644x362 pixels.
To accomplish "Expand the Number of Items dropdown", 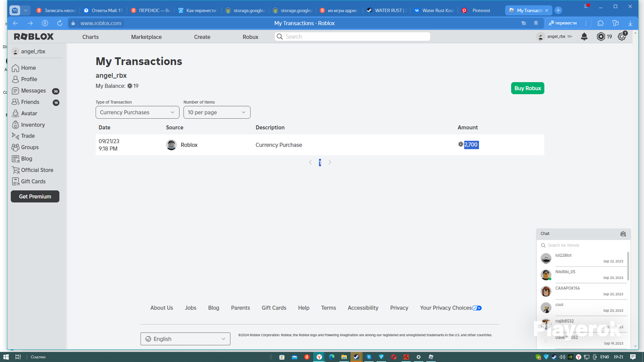I will coord(217,112).
